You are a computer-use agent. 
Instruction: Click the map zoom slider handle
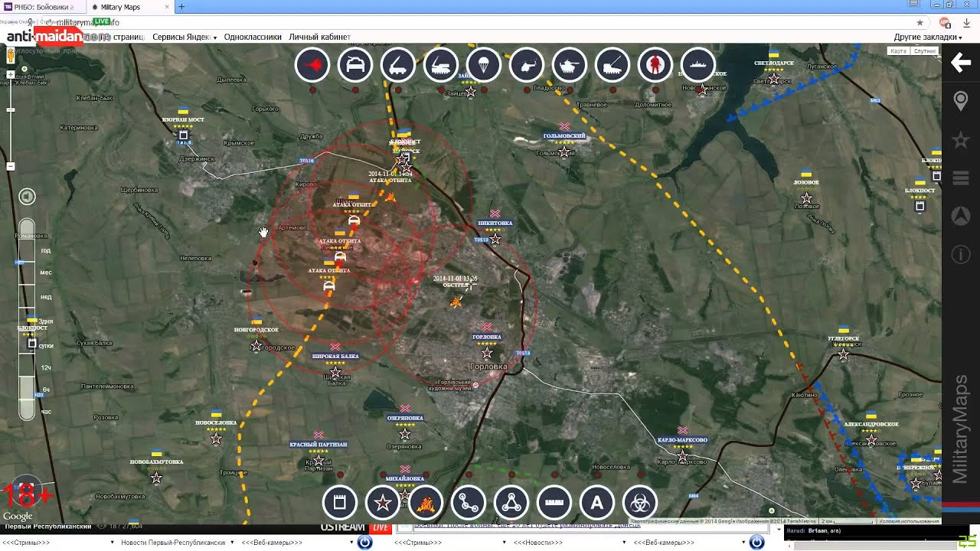11,110
